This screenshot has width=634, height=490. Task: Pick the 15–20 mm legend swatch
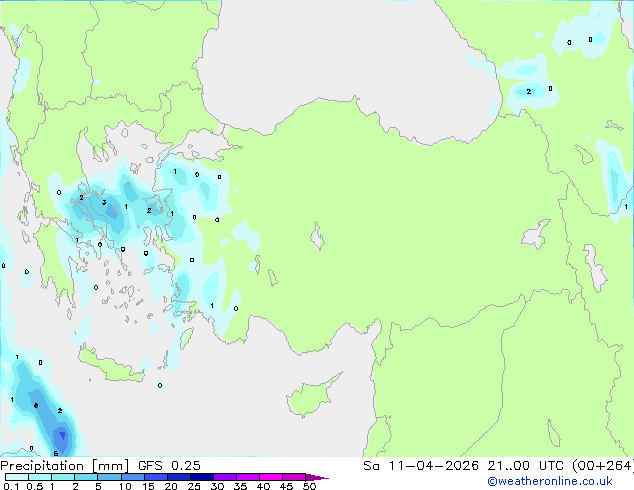pyautogui.click(x=156, y=477)
